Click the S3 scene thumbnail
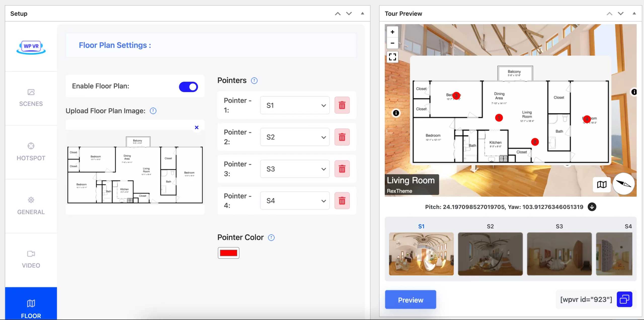 point(559,254)
